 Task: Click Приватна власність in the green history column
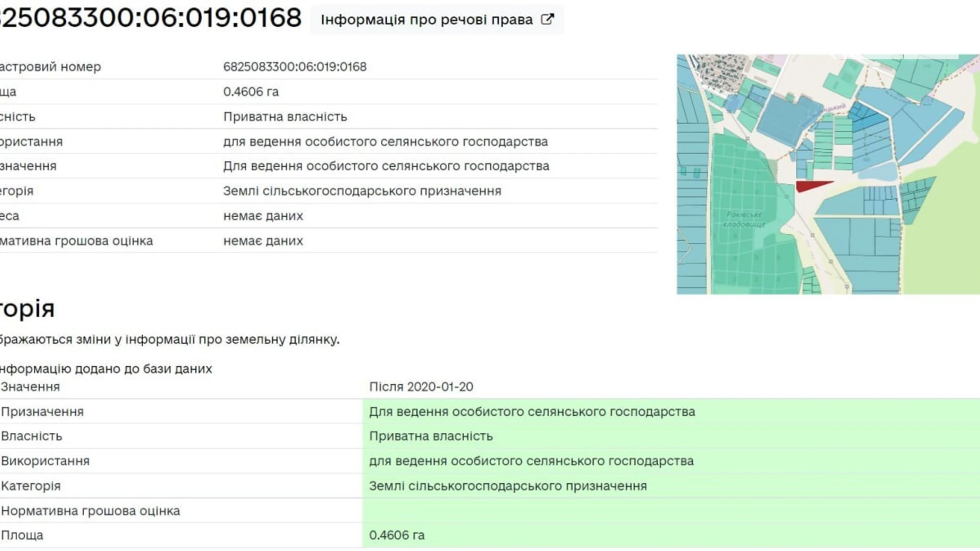point(431,436)
